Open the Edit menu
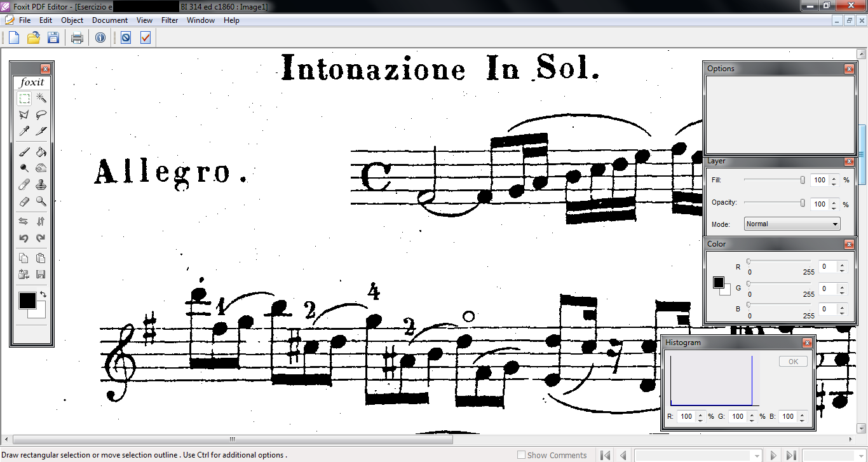This screenshot has height=462, width=868. click(45, 20)
